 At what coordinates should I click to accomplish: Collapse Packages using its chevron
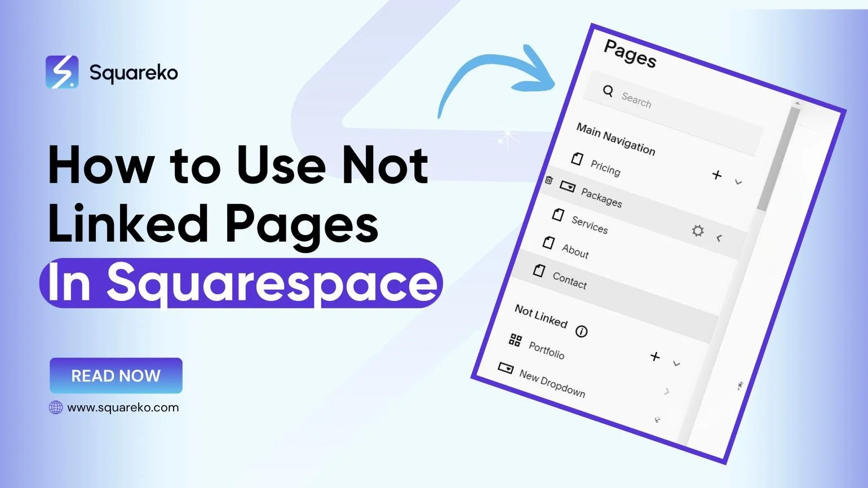point(719,238)
